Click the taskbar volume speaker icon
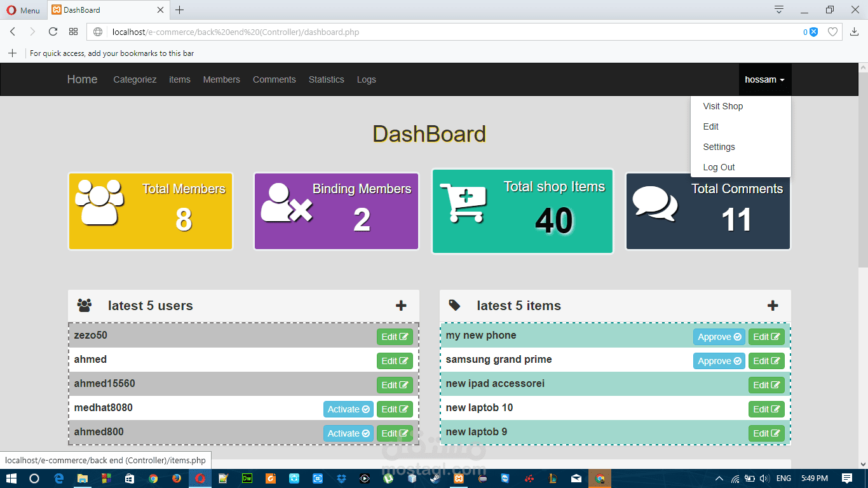The height and width of the screenshot is (488, 868). (764, 478)
